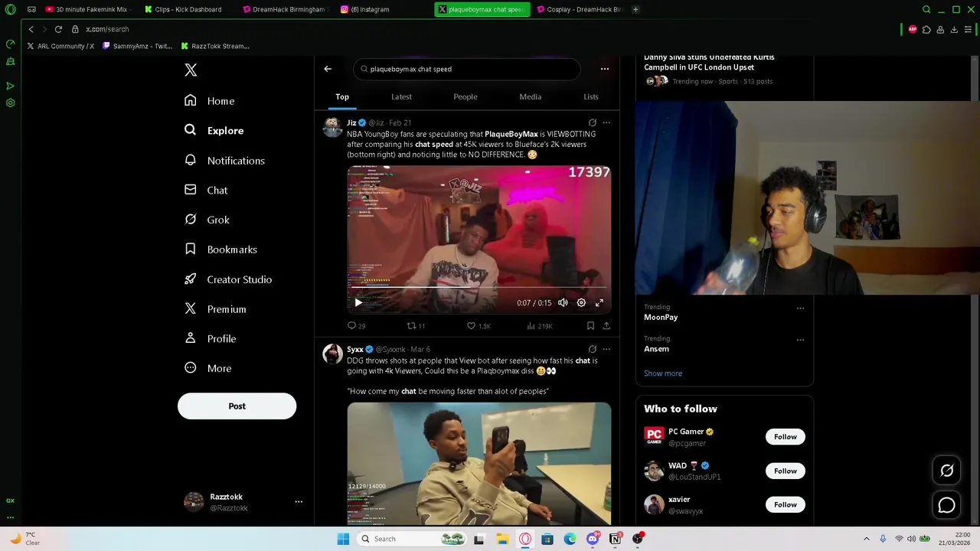Click the X logo in the sidebar
Image resolution: width=980 pixels, height=551 pixels.
[191, 70]
